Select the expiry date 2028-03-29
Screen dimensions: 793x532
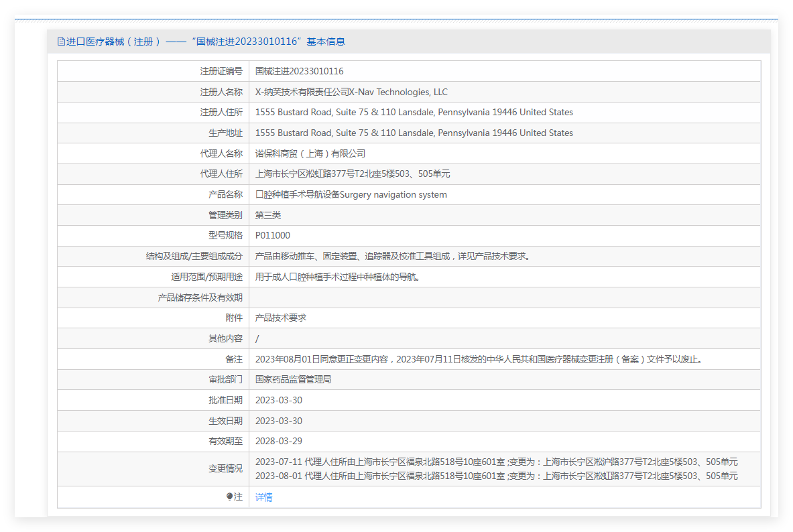[279, 441]
